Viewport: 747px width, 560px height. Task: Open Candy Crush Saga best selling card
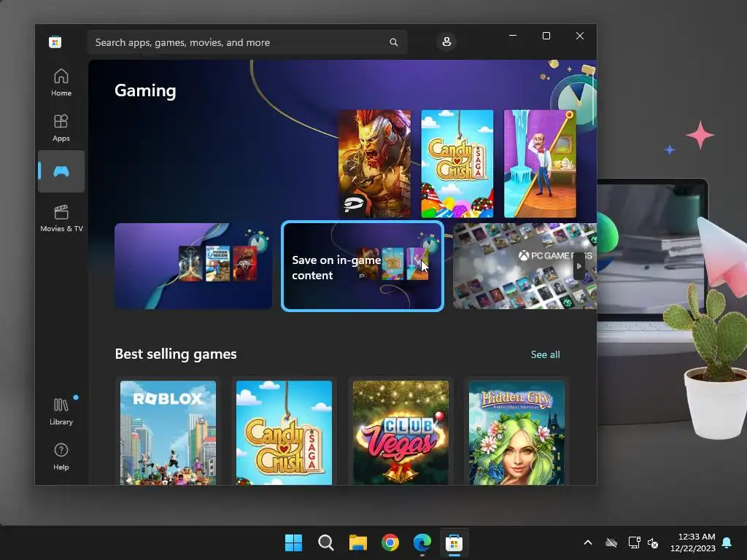(x=284, y=432)
